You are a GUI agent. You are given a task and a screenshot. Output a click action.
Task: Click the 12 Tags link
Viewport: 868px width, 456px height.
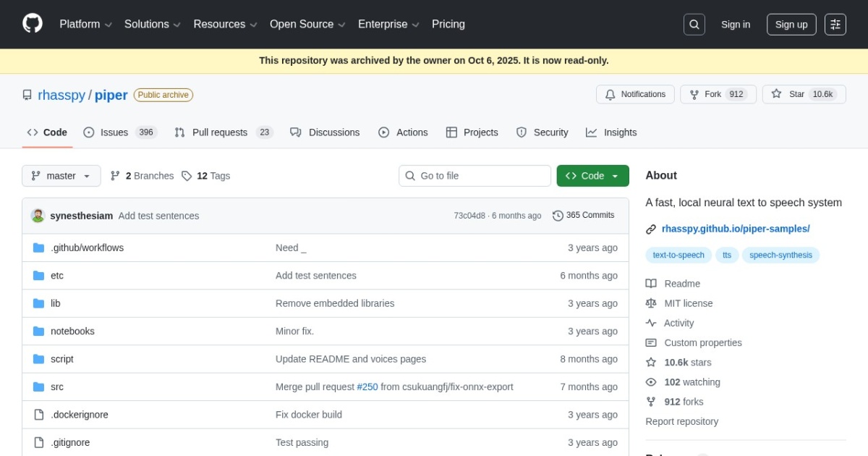tap(206, 176)
